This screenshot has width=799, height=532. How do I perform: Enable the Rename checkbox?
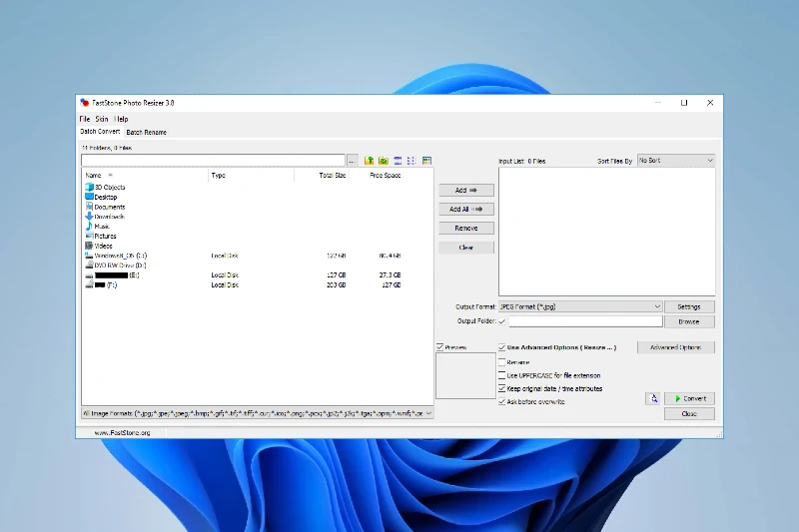pos(502,362)
